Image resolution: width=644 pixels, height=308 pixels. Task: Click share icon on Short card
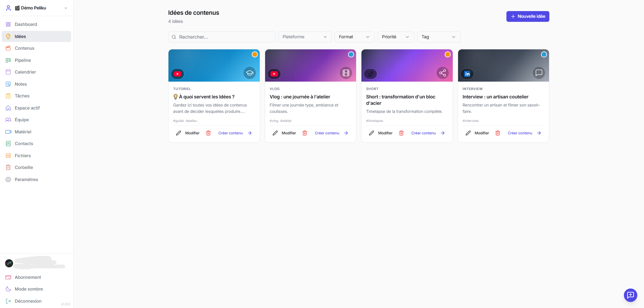tap(443, 73)
